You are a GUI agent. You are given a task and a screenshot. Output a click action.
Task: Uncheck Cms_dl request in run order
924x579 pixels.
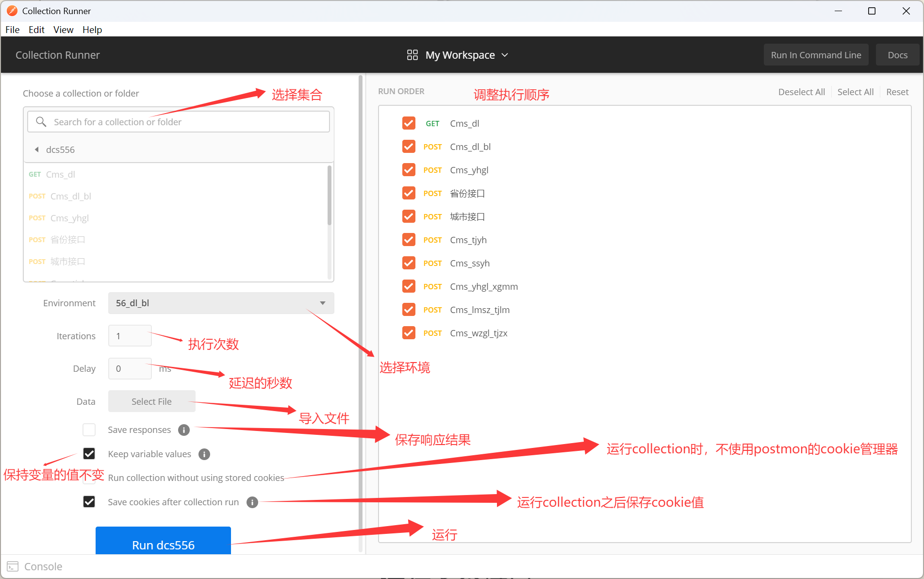(x=409, y=123)
